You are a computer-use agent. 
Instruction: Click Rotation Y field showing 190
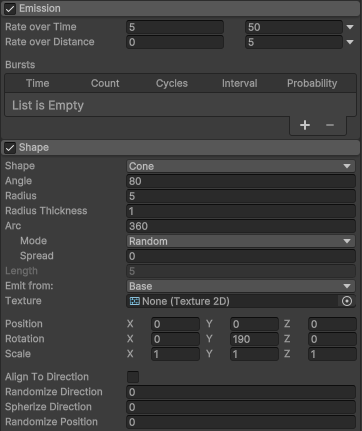(x=254, y=339)
